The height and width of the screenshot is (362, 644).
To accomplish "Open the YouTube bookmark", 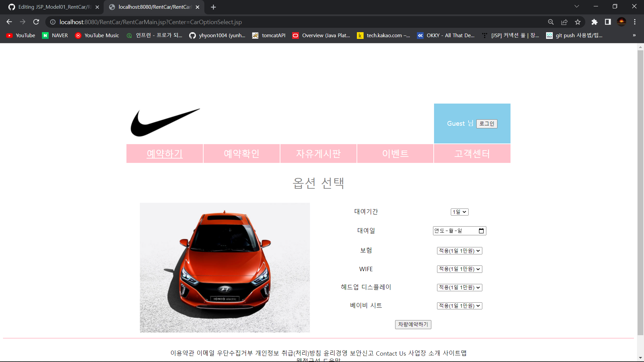I will pos(20,35).
